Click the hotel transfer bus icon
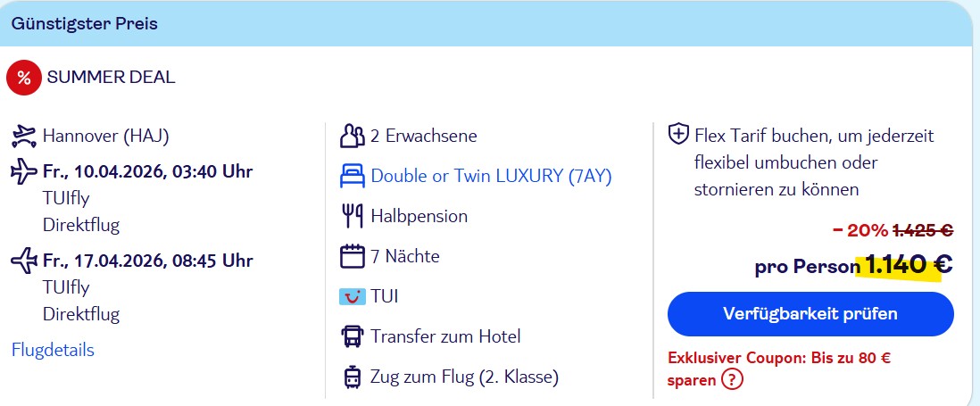The image size is (980, 406). click(353, 336)
